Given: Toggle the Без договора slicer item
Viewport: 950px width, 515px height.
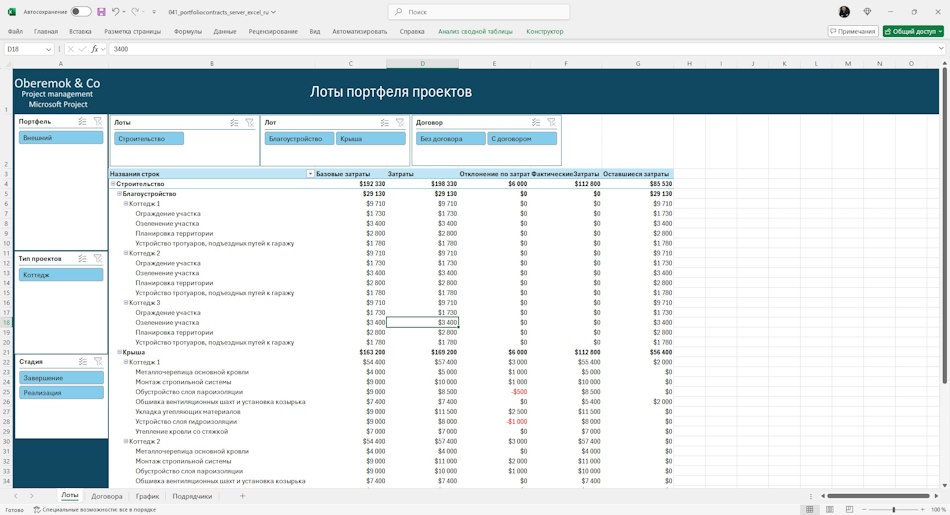Looking at the screenshot, I should coord(450,139).
